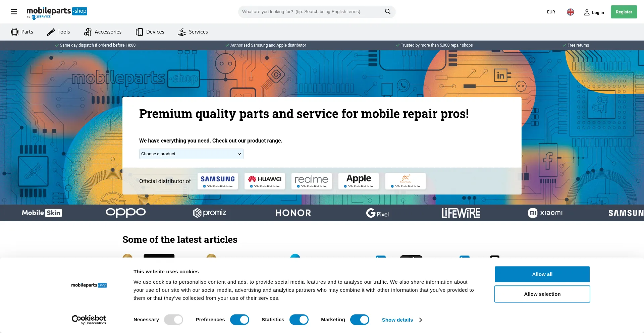
Task: Click the HONOR brand logo
Action: tap(293, 213)
